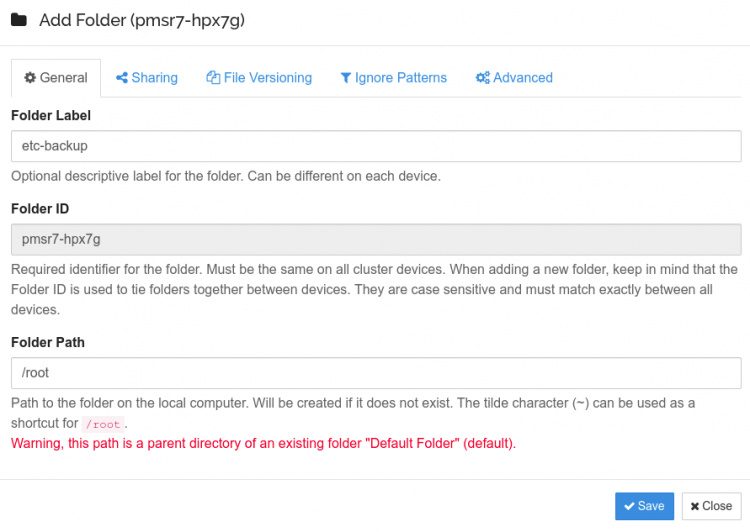Click the checkmark icon on the Save button
This screenshot has height=532, width=750.
(629, 506)
